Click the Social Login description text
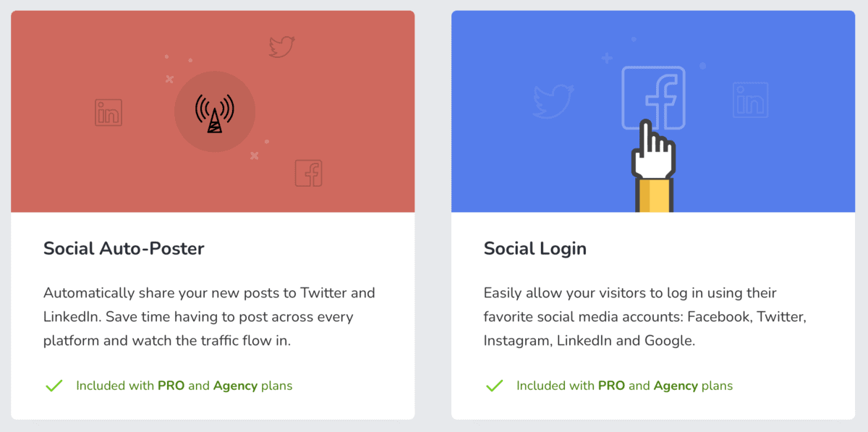The width and height of the screenshot is (868, 432). [x=645, y=317]
